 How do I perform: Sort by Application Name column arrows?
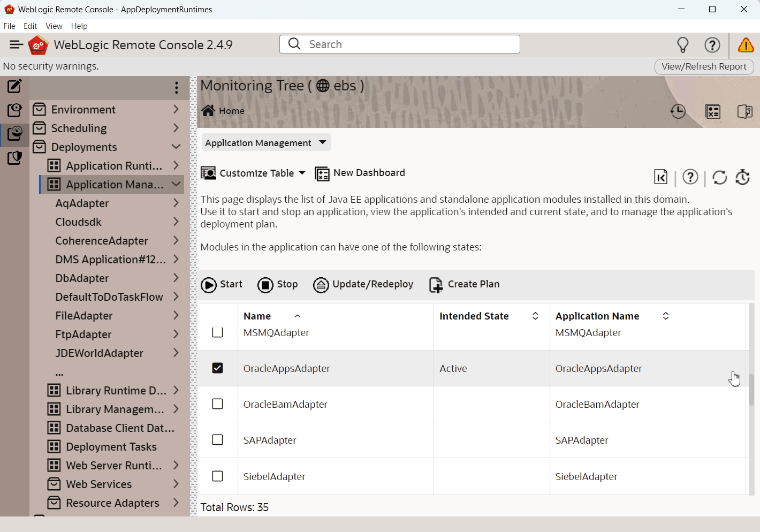point(666,316)
